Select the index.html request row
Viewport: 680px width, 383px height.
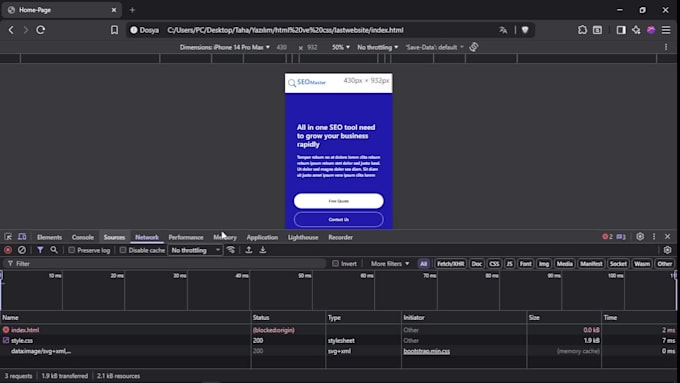[338, 330]
